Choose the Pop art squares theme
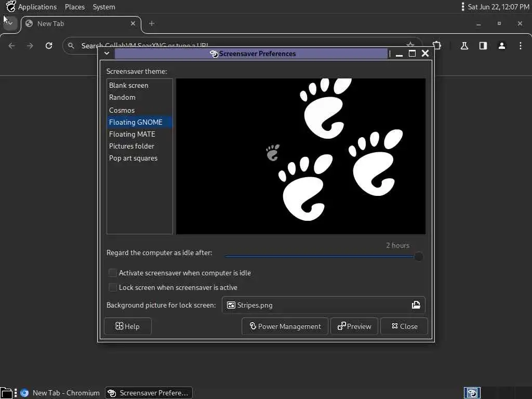The height and width of the screenshot is (399, 532). 139,158
